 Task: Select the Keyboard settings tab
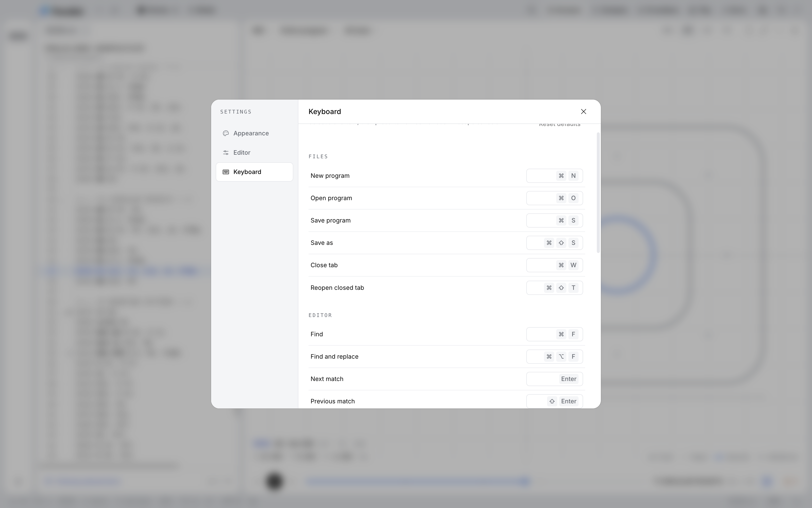(254, 172)
